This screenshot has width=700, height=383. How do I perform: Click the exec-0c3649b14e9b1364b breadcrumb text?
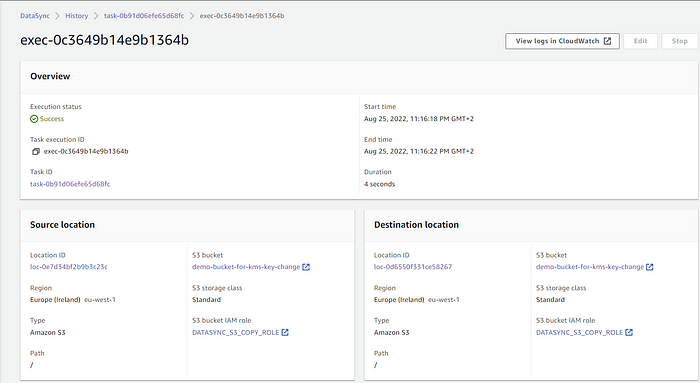click(x=242, y=16)
